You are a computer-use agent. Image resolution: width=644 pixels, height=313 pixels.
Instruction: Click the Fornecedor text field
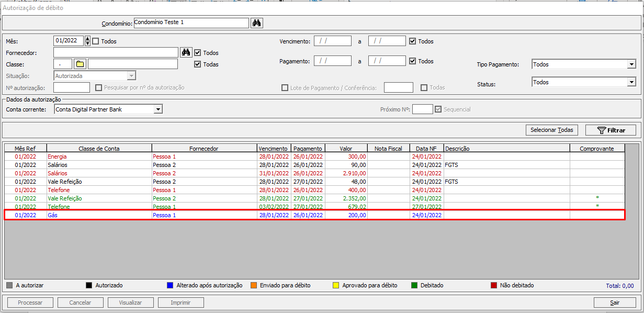click(x=116, y=52)
